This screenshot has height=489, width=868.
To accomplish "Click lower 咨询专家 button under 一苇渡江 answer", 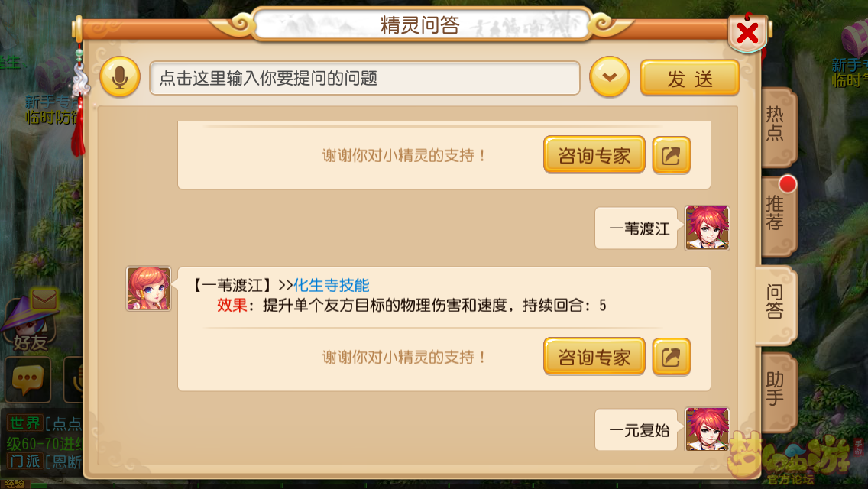I will coord(594,357).
